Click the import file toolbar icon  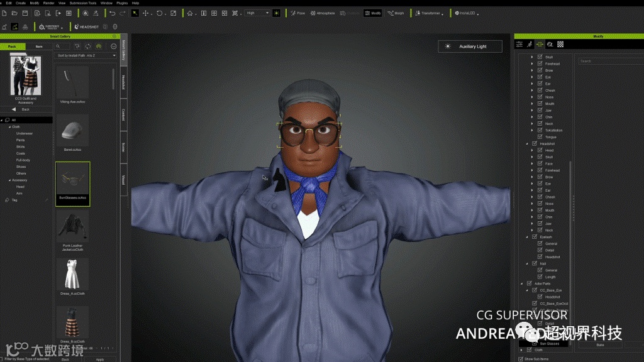(x=37, y=13)
